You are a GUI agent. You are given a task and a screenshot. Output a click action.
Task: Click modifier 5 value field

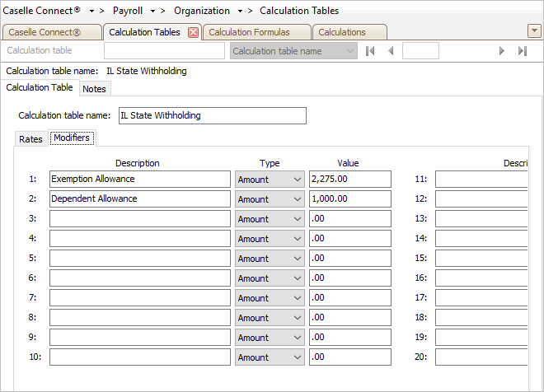pyautogui.click(x=350, y=259)
